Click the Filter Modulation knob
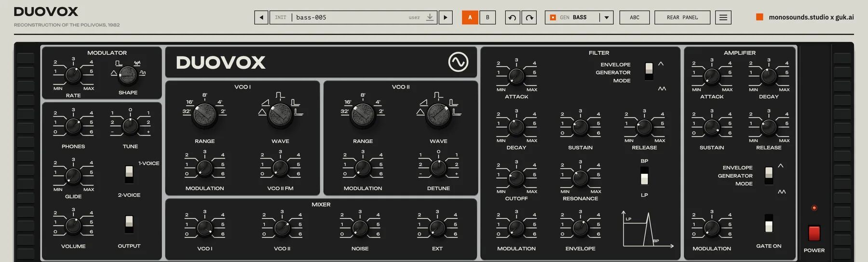 click(x=516, y=228)
